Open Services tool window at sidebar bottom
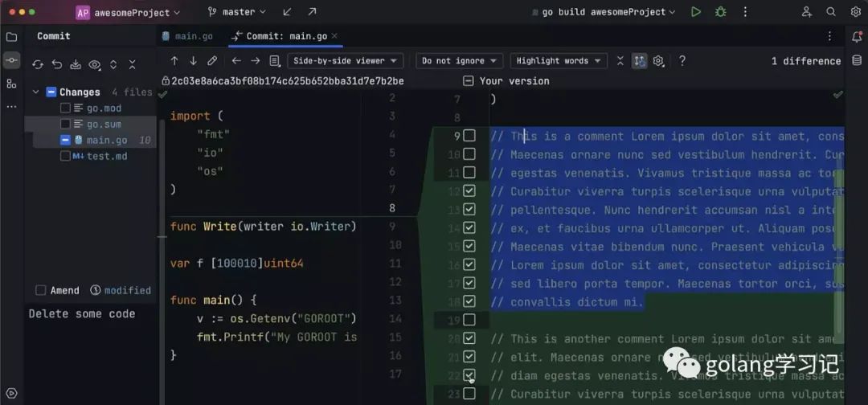Image resolution: width=868 pixels, height=405 pixels. point(11,394)
